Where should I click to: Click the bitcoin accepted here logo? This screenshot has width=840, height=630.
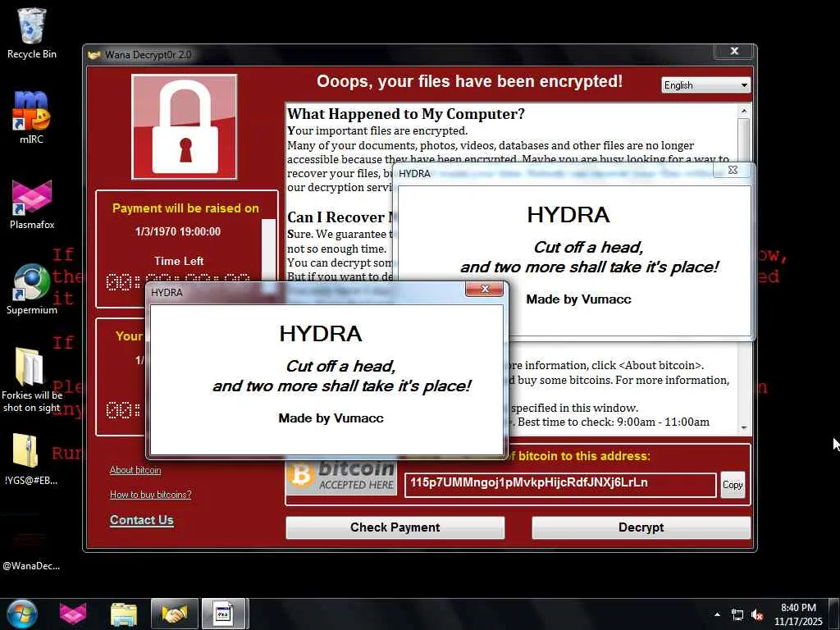click(x=341, y=476)
